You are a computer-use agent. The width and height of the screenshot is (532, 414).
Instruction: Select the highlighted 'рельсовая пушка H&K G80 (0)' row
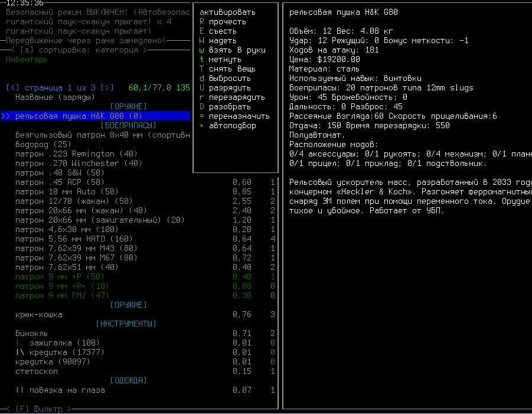96,116
